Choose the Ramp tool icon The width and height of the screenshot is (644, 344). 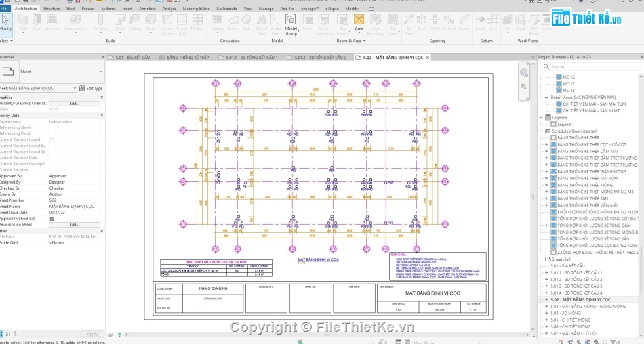pyautogui.click(x=233, y=22)
